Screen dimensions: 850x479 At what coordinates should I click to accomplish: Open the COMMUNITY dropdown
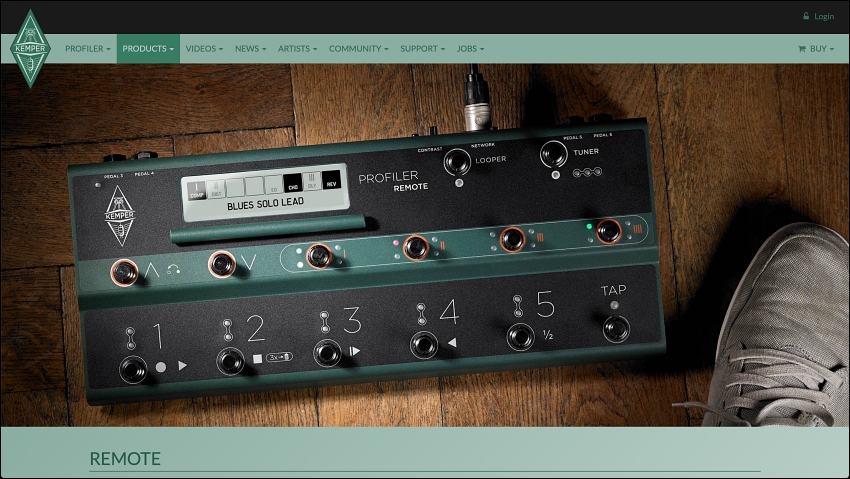(359, 49)
